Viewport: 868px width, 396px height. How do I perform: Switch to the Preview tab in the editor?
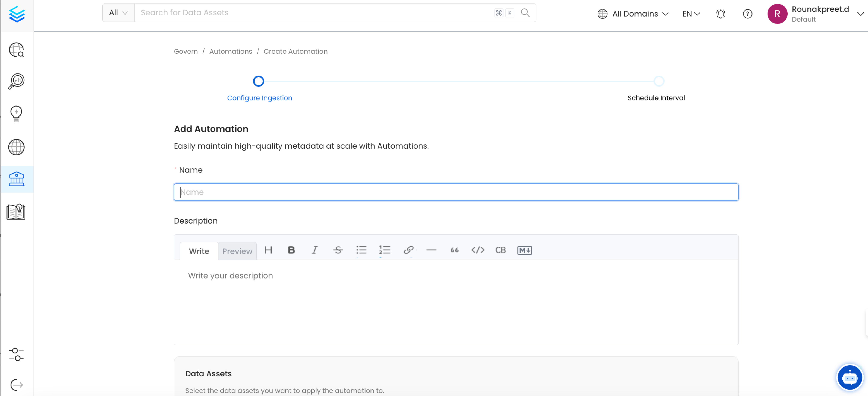click(x=237, y=251)
